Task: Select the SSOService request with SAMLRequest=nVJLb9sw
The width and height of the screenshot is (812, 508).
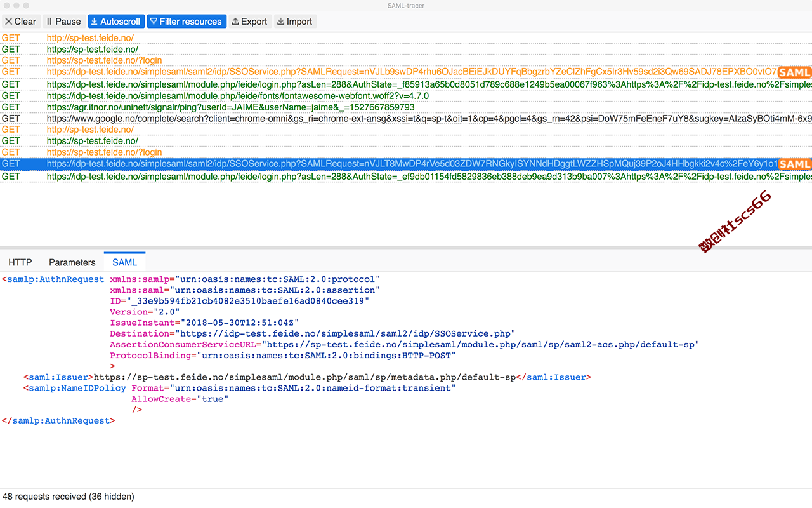Action: coord(406,72)
